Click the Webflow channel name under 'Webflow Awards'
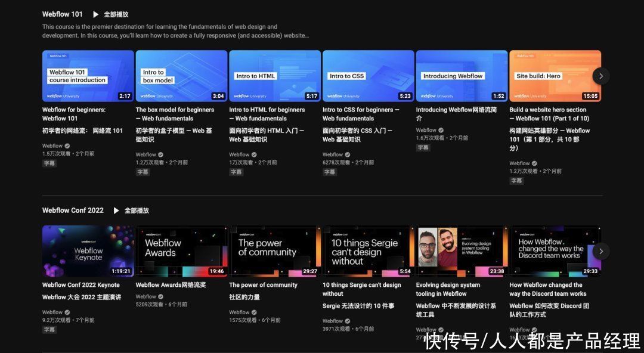644x353 pixels. tap(146, 296)
